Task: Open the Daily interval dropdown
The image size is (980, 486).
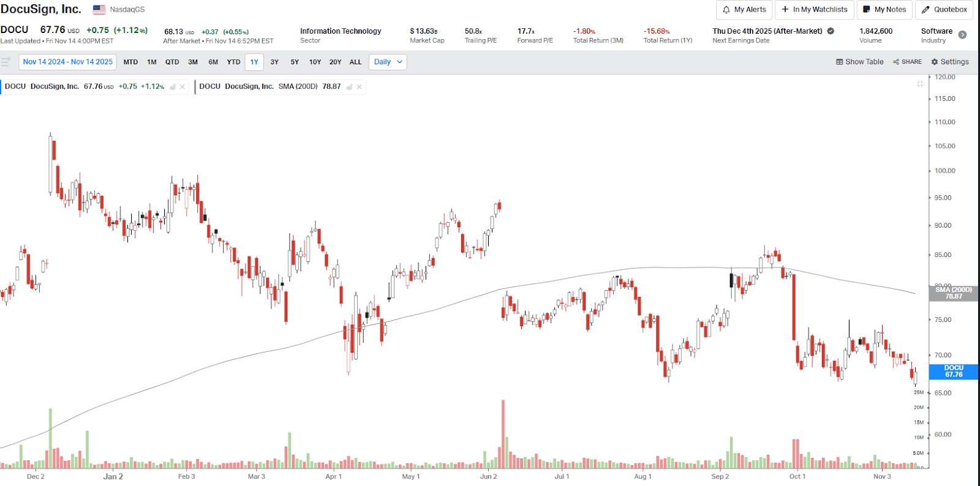Action: tap(388, 62)
